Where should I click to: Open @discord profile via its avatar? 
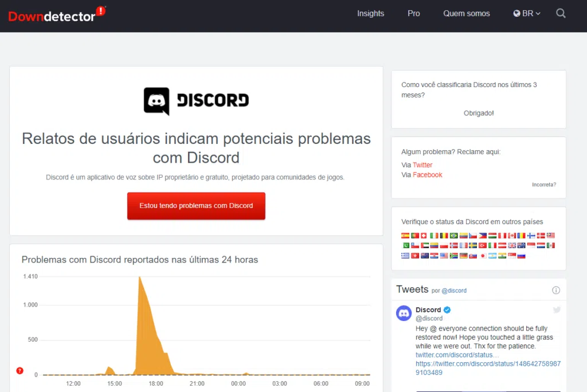pos(403,313)
